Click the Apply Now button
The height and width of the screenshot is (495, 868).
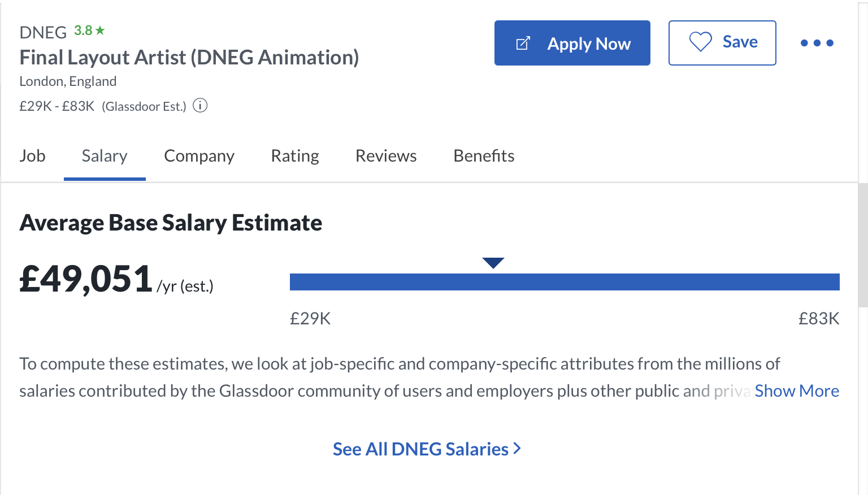tap(572, 43)
